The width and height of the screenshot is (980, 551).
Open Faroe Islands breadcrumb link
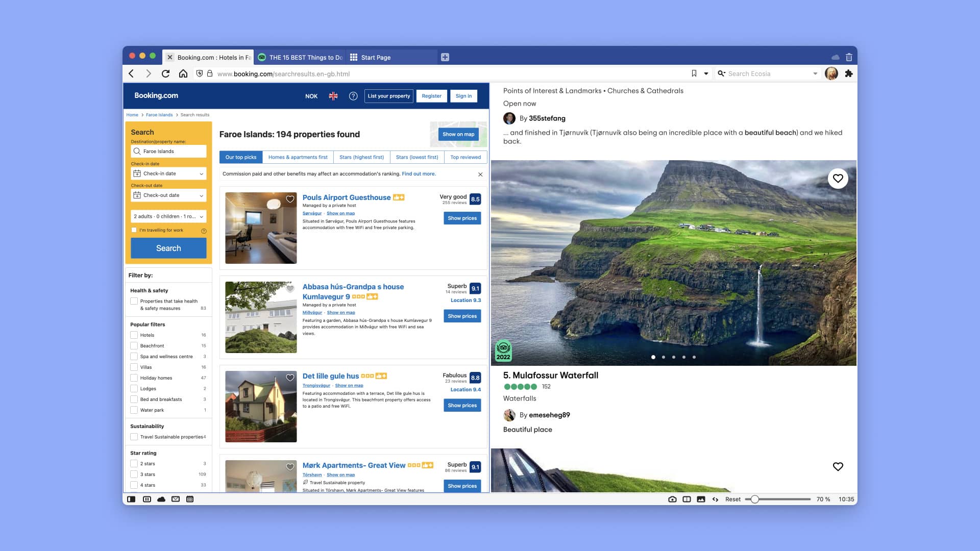coord(159,115)
